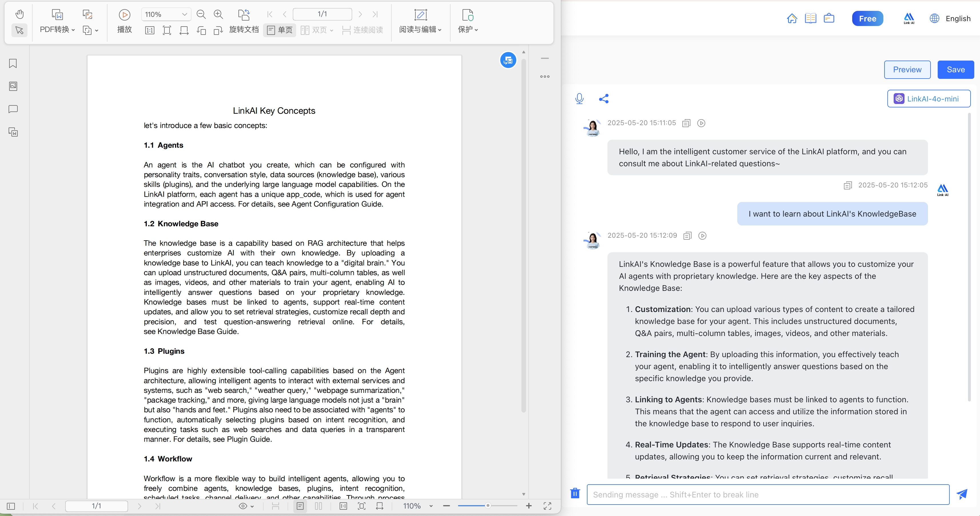
Task: Copy the 15:11:05 greeting message
Action: pos(686,123)
